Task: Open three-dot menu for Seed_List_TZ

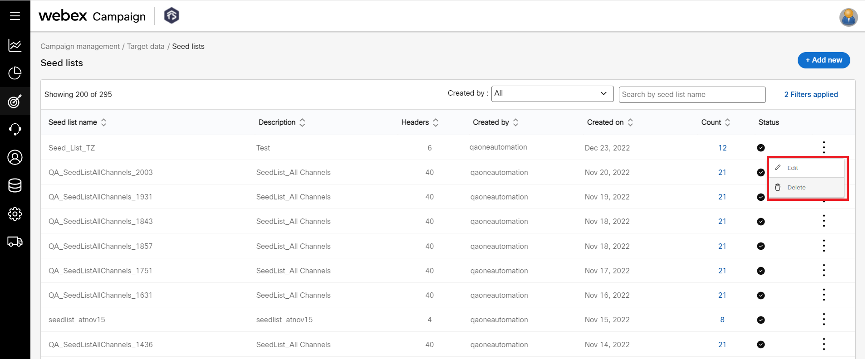Action: [824, 147]
